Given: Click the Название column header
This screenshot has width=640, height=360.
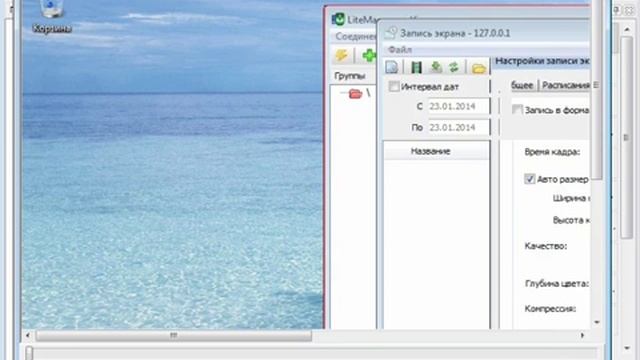Looking at the screenshot, I should [436, 151].
